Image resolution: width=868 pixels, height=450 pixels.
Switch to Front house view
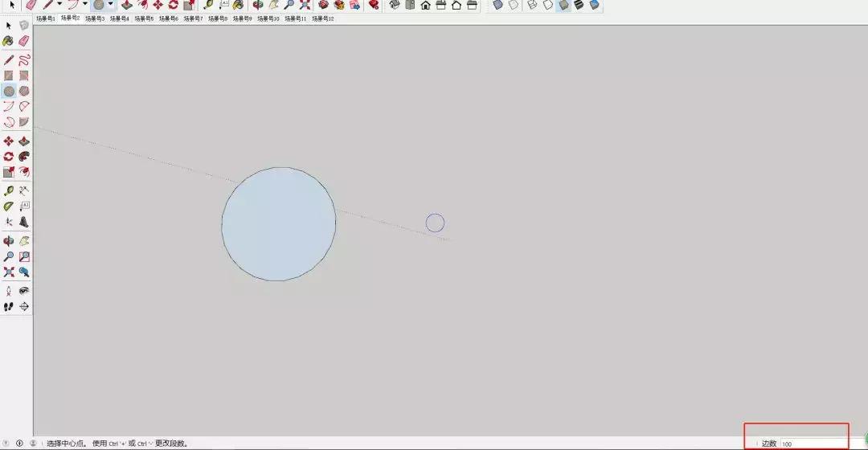425,5
